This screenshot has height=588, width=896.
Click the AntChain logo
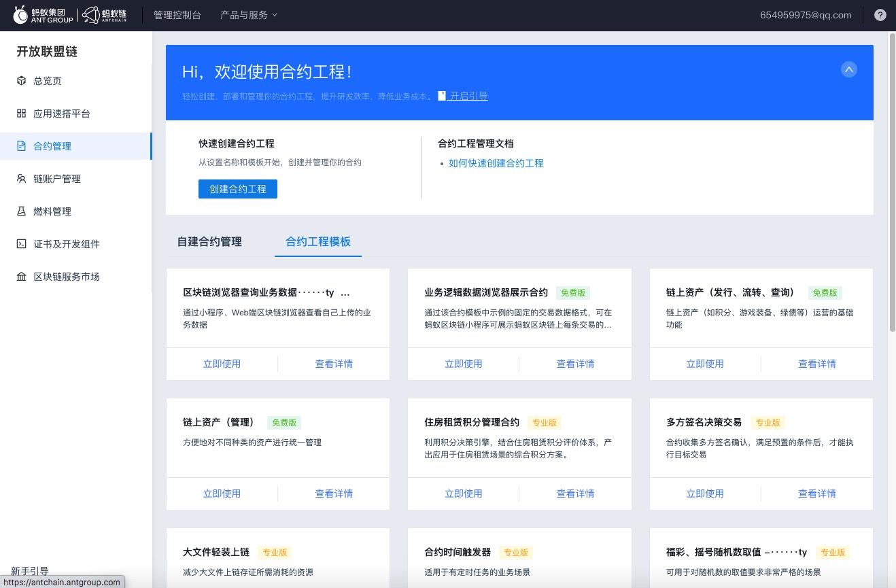[105, 15]
